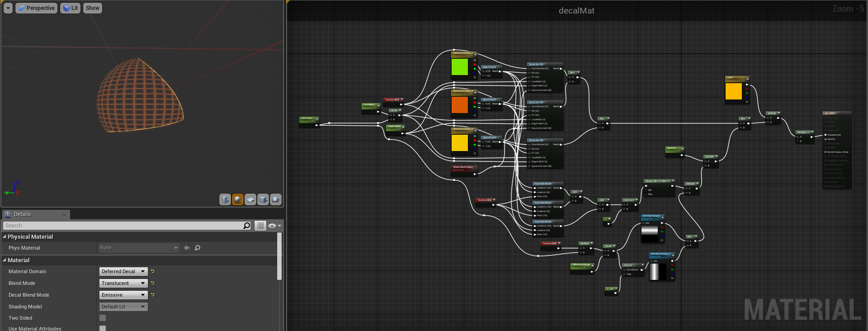Open the property matrix grid view button

click(x=260, y=226)
